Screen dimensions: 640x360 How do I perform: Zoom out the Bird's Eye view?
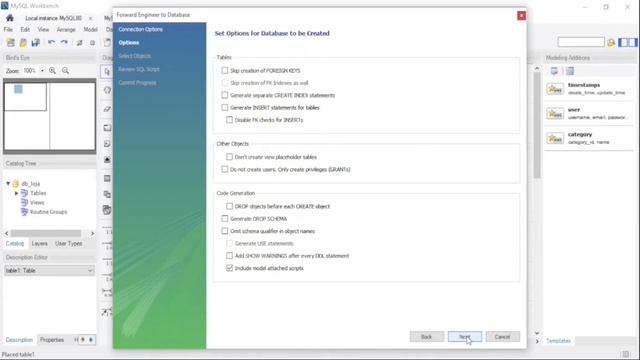[65, 71]
